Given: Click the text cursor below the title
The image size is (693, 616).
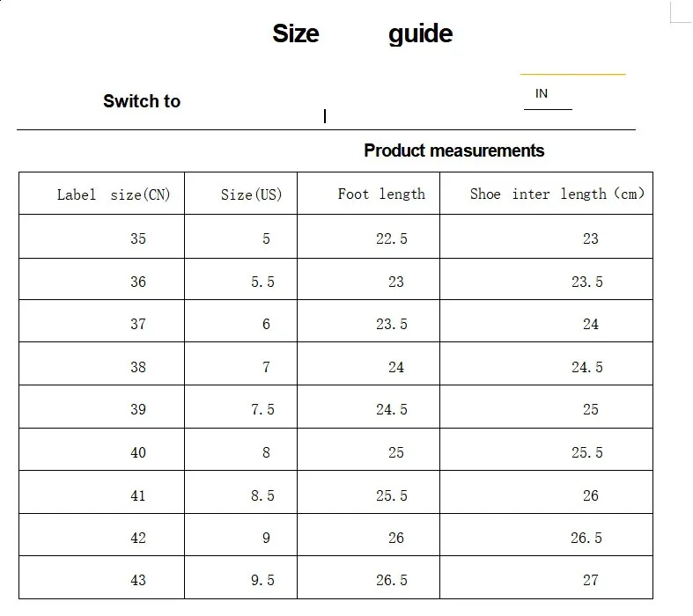Looking at the screenshot, I should (325, 116).
